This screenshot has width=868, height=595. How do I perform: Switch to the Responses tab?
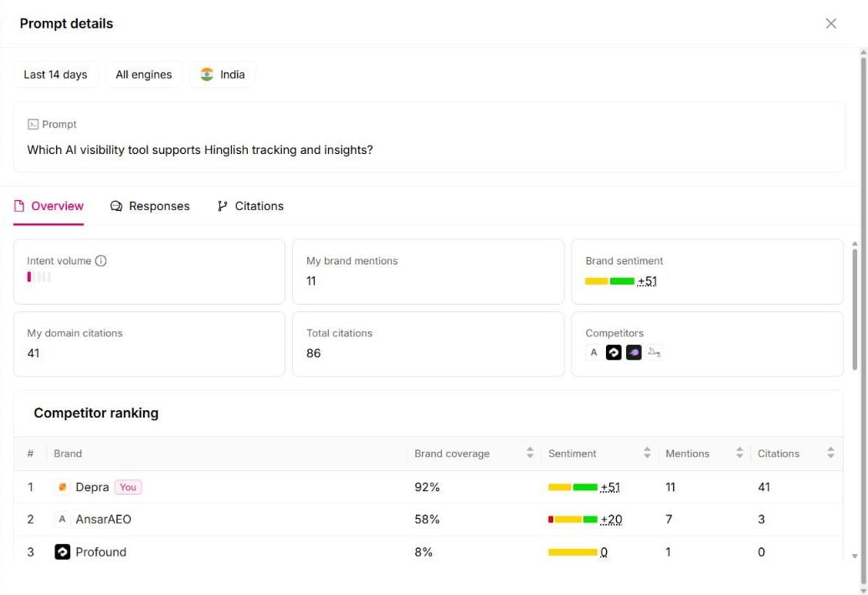coord(150,206)
